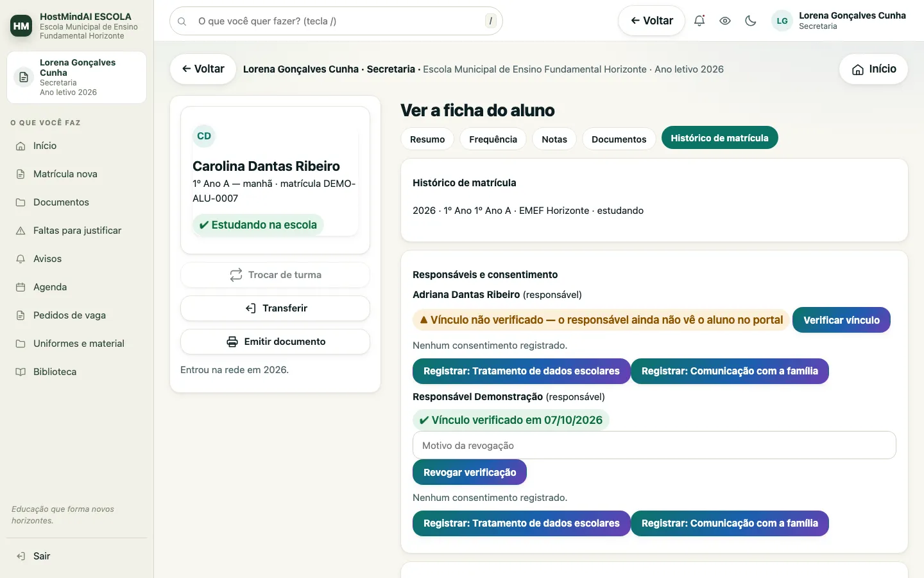Open Agenda in the sidebar

[x=77, y=287]
